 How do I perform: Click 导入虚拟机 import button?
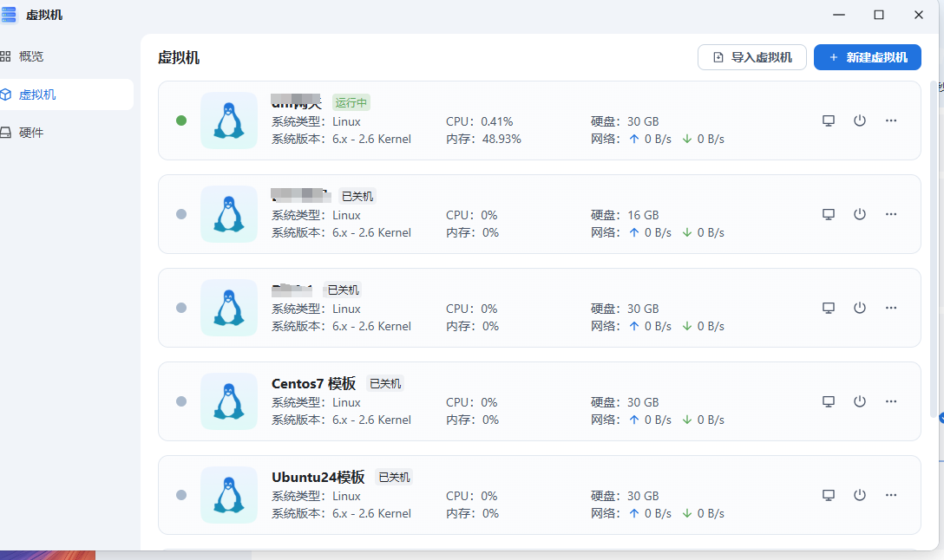point(752,57)
